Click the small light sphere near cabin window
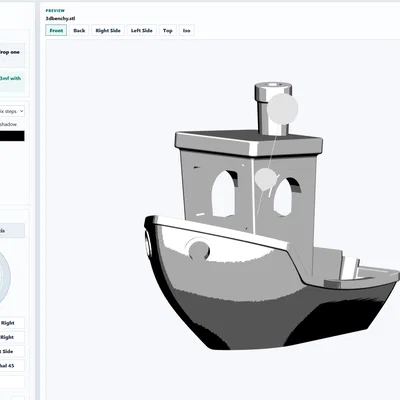Viewport: 400px width, 400px height. pos(266,179)
